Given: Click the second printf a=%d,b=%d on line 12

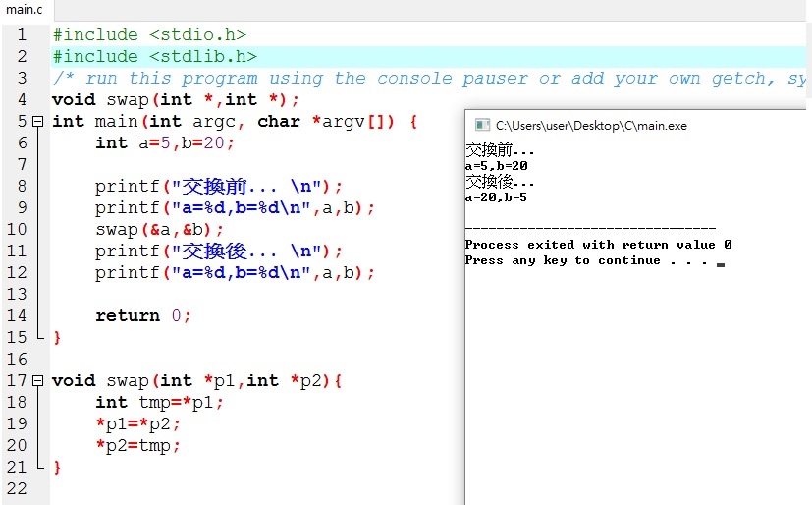Looking at the screenshot, I should point(235,273).
